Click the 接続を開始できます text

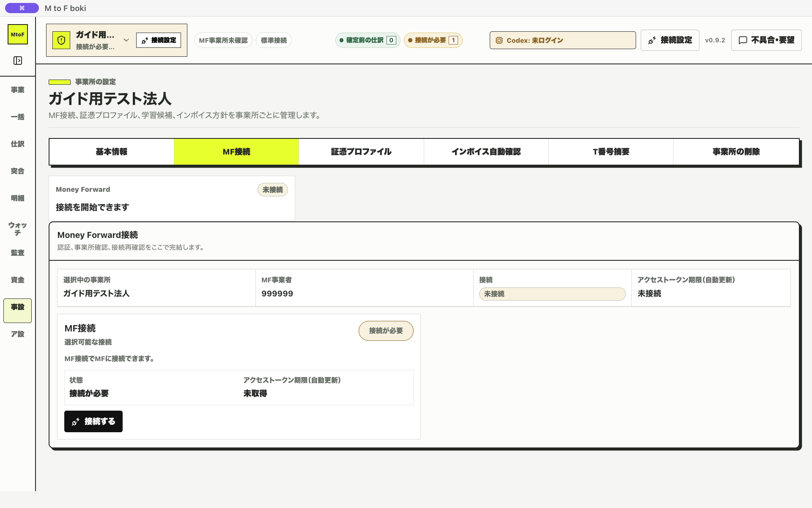pos(92,207)
